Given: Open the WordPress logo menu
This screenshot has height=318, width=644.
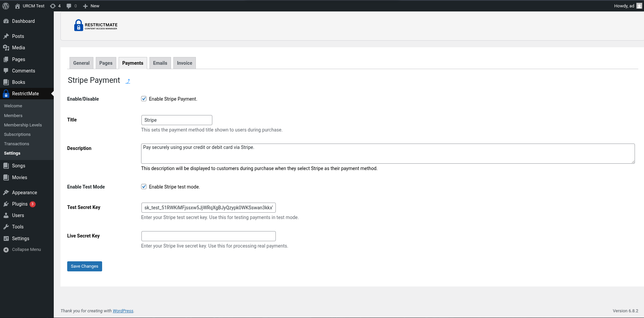Looking at the screenshot, I should click(x=6, y=6).
